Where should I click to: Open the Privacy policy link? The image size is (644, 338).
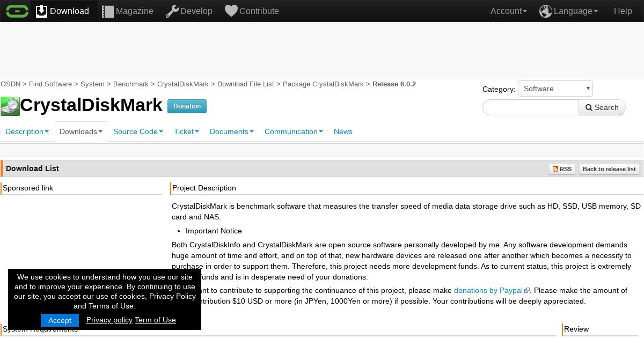[x=109, y=320]
